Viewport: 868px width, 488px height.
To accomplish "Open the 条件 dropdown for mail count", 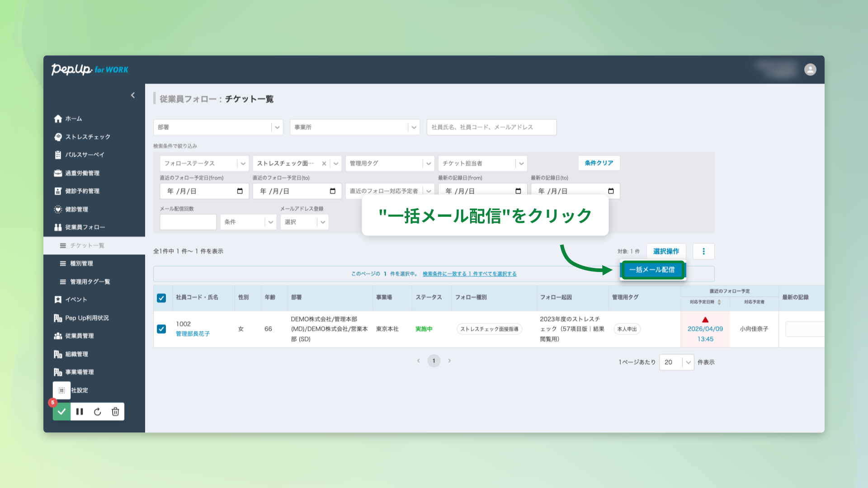I will point(248,222).
